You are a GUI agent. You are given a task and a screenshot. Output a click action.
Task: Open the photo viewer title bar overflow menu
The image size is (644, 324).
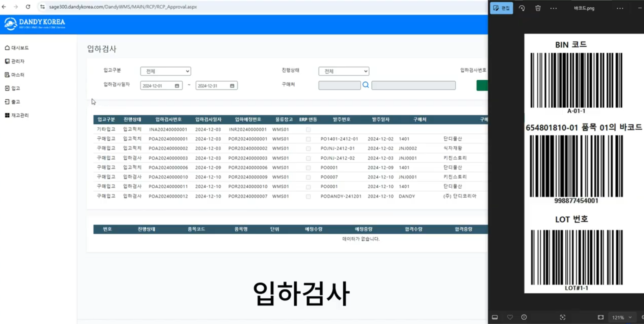[x=620, y=8]
